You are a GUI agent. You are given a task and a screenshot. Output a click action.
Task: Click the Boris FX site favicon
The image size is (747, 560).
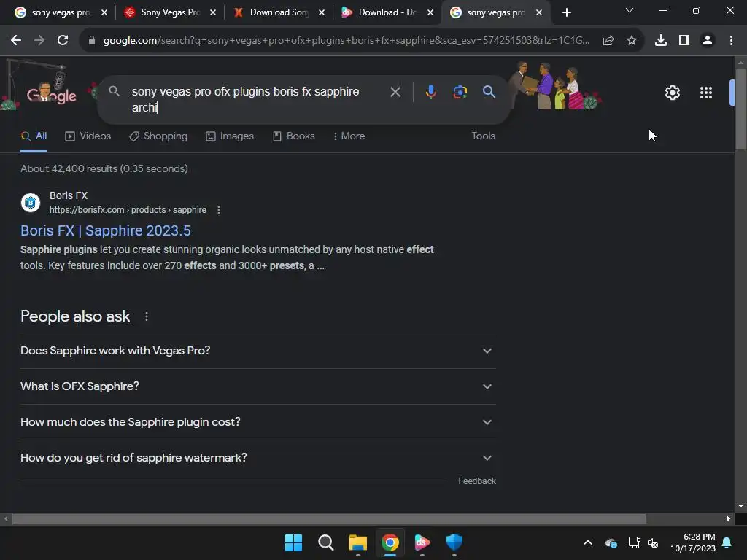31,203
